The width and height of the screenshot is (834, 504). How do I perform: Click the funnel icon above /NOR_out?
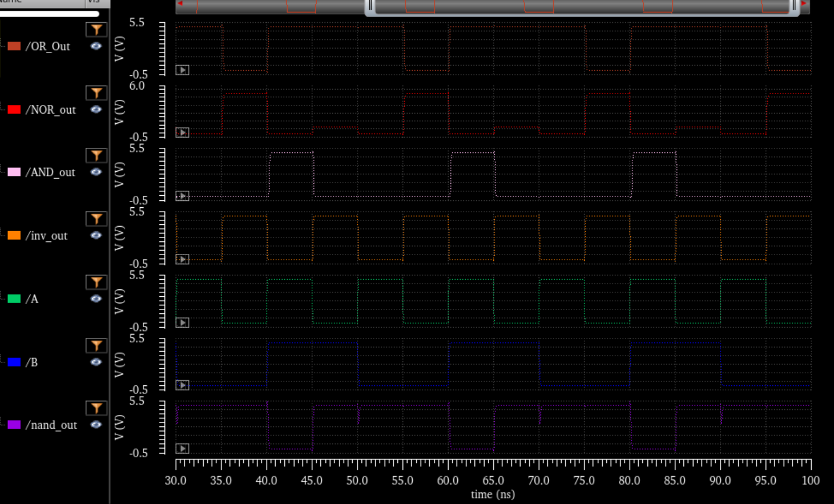96,93
